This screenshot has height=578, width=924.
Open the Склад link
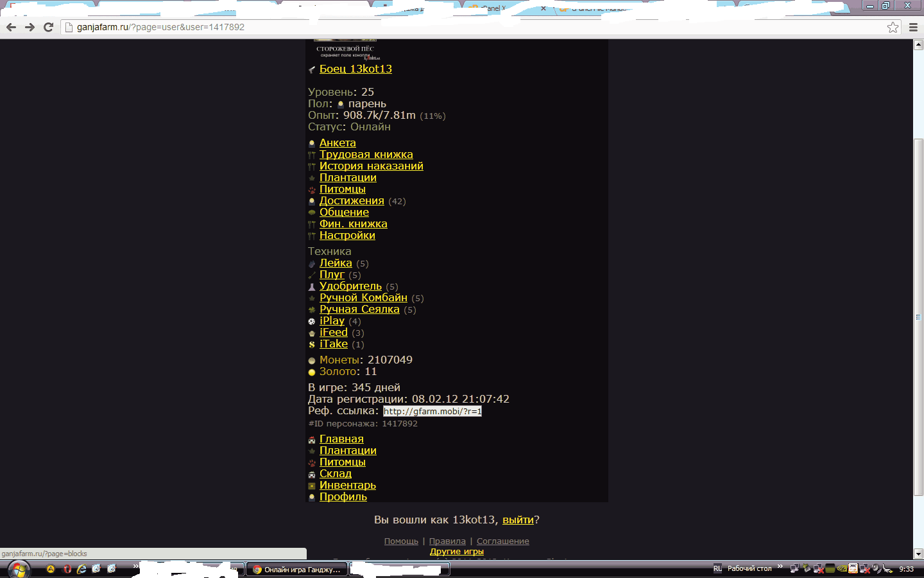(336, 473)
